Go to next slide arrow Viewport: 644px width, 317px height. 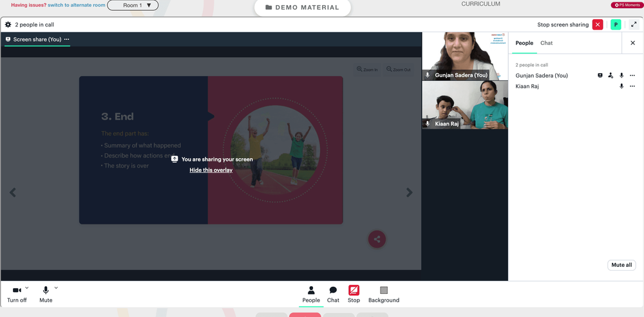point(409,192)
